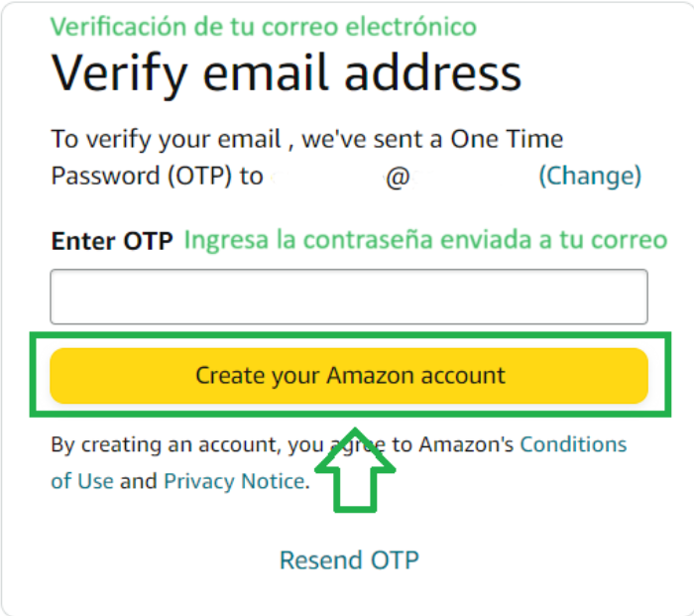Open the Privacy Notice link

pyautogui.click(x=235, y=482)
